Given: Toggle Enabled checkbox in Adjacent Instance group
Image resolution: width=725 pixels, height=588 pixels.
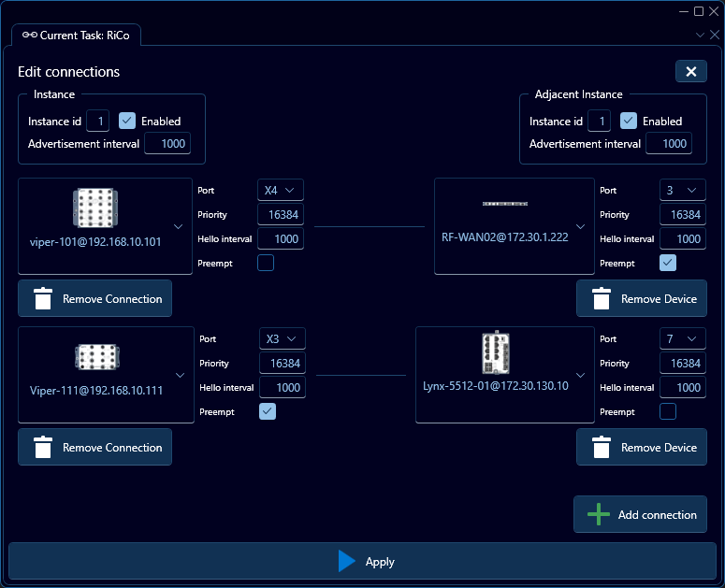Looking at the screenshot, I should 629,121.
